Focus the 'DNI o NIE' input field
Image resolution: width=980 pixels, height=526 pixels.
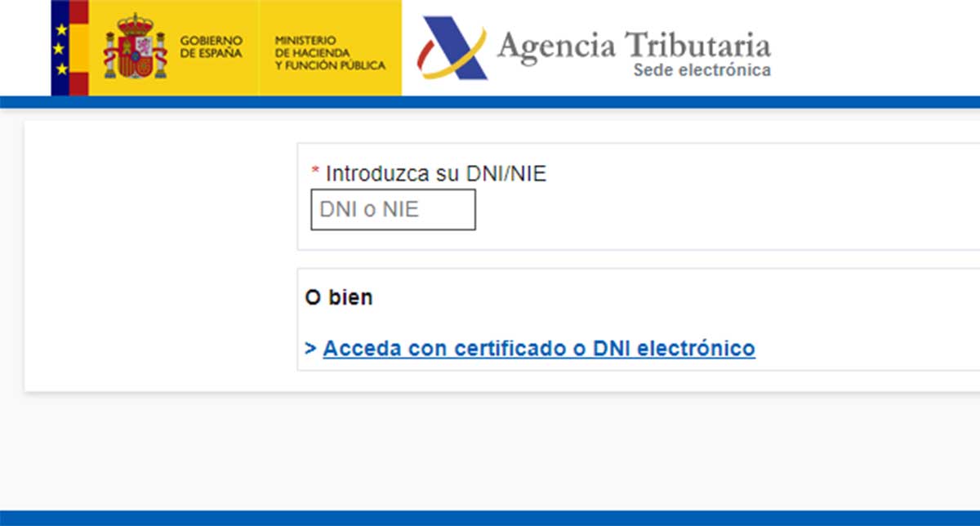[393, 210]
